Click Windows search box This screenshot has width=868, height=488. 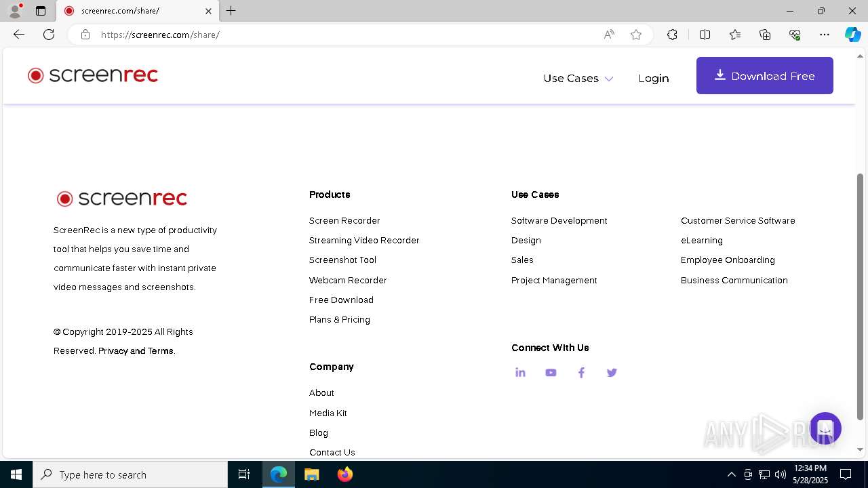coord(130,474)
